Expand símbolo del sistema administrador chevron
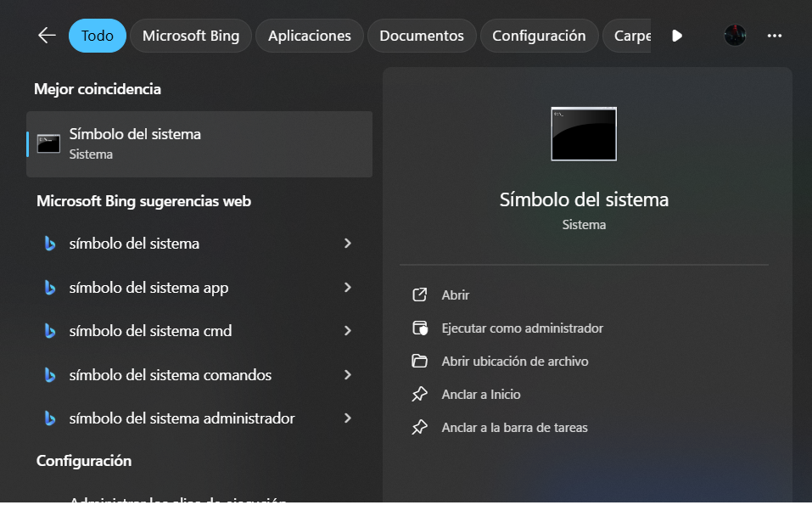 (x=347, y=418)
